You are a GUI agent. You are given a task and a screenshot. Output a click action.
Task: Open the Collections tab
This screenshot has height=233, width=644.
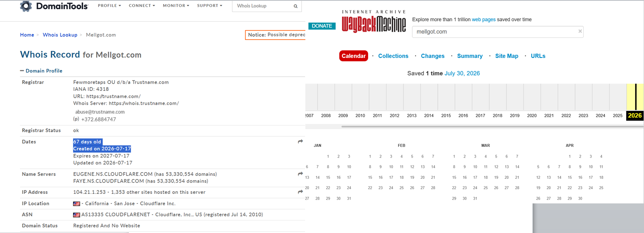[393, 56]
